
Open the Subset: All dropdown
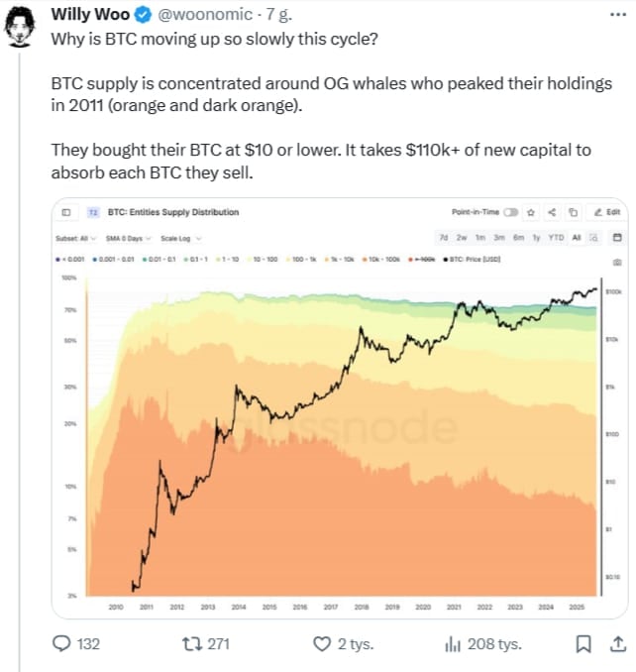[x=75, y=238]
